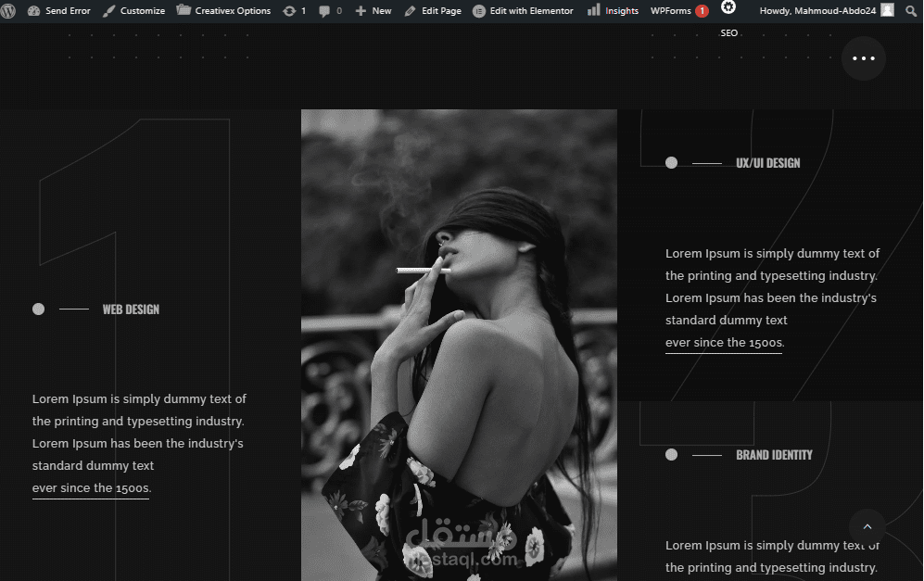Click the circle bullet beside BRAND IDENTITY
Screen dimensions: 924x581
click(671, 454)
